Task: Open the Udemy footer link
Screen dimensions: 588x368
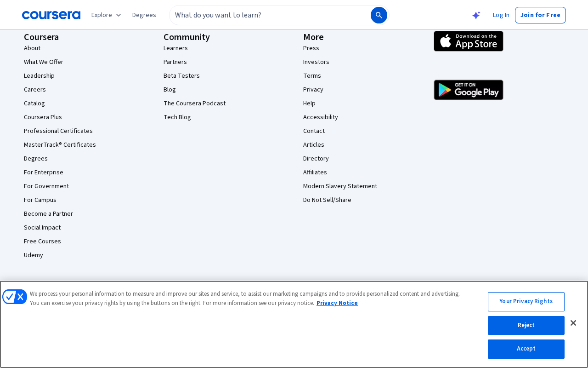Action: [34, 255]
